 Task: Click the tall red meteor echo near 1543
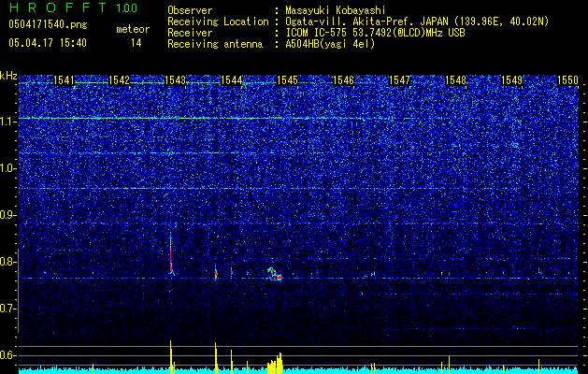171,253
